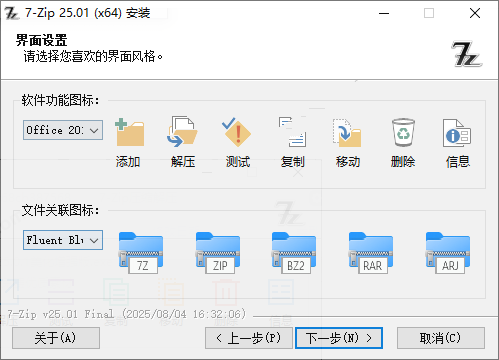Click the 删除 label text
The width and height of the screenshot is (499, 360).
403,162
